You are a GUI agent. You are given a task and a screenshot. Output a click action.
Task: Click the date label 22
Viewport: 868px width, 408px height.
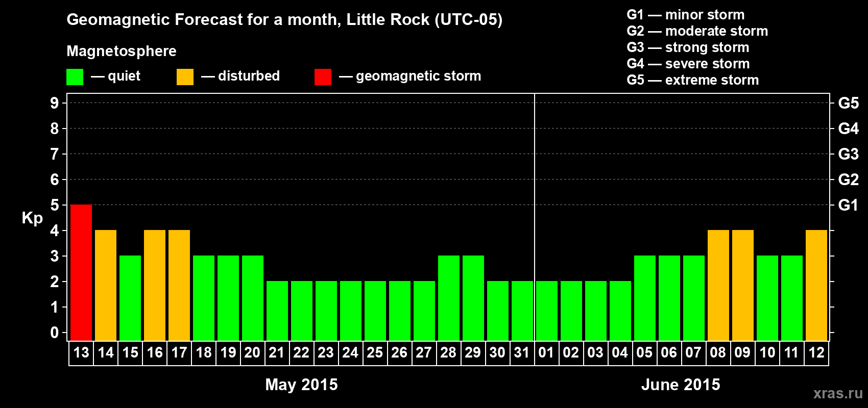click(302, 353)
